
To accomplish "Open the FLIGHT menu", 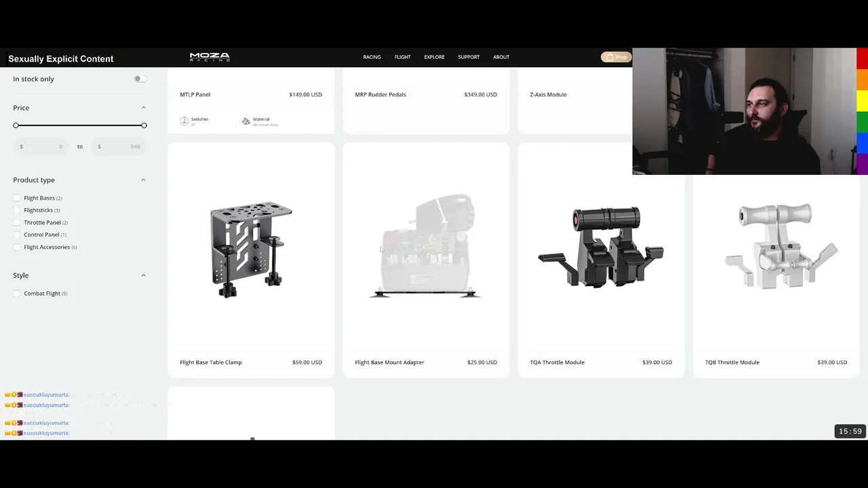I will tap(403, 57).
